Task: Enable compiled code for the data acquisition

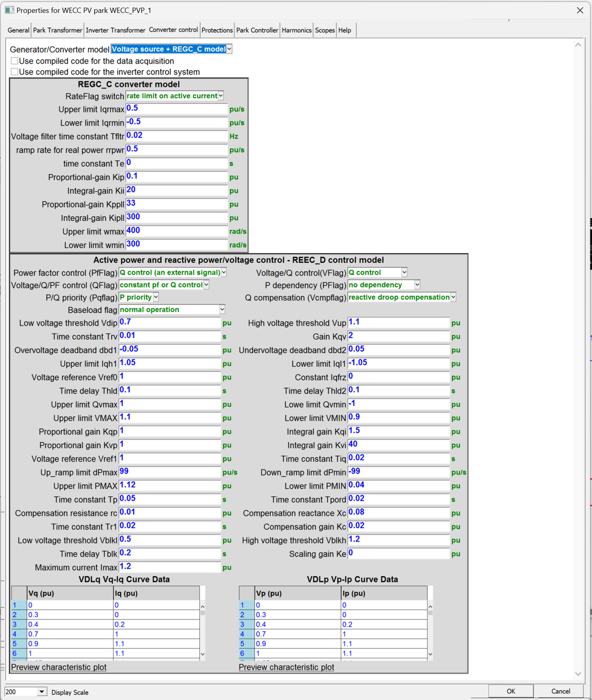Action: (x=14, y=61)
